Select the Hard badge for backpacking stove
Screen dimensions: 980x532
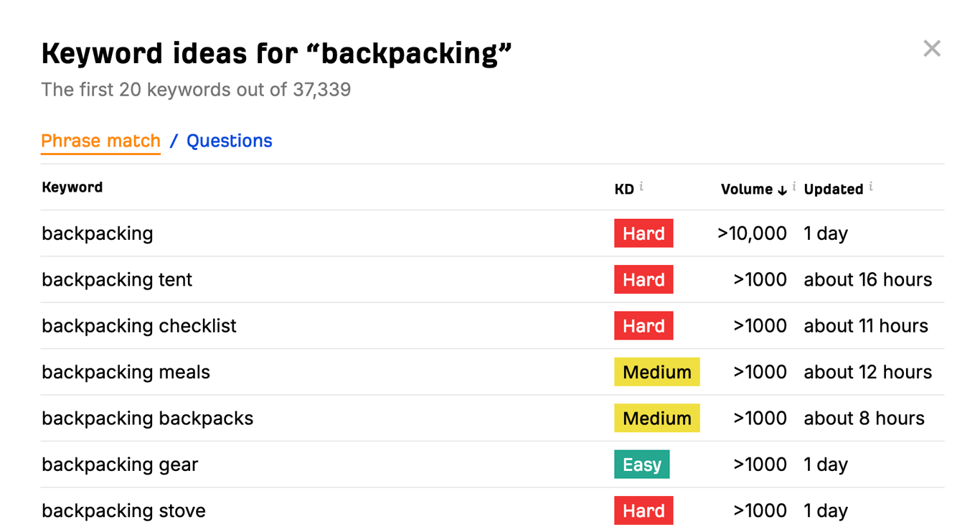point(643,510)
